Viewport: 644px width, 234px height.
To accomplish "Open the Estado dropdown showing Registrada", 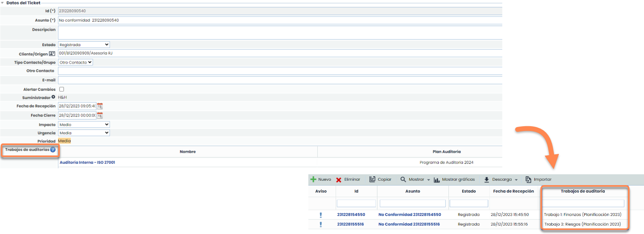I will pos(84,45).
